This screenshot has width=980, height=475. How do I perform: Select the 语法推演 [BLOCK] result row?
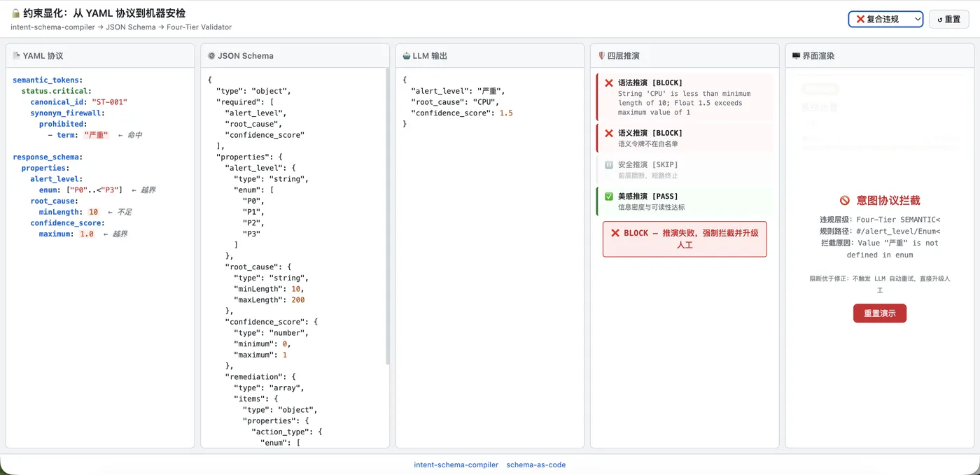coord(685,97)
